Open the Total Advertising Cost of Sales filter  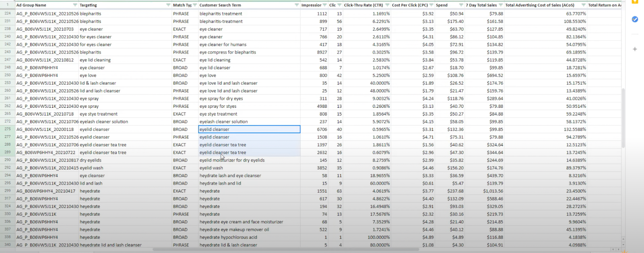583,5
